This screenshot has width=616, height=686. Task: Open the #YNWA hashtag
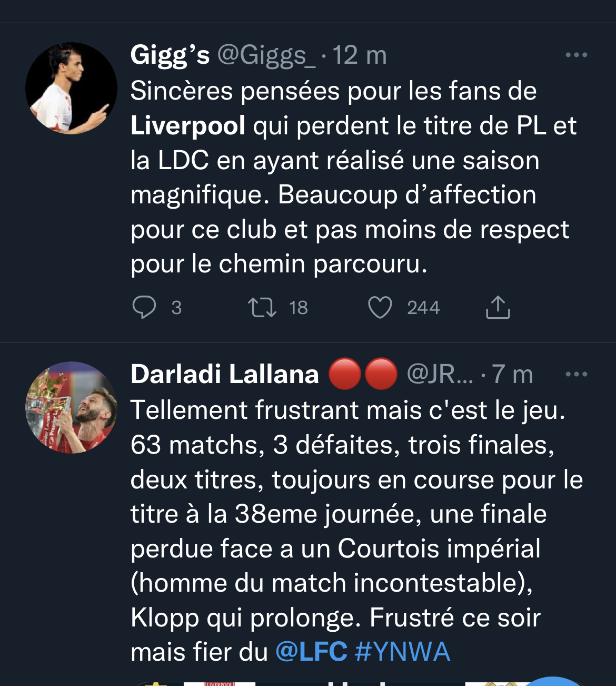[x=403, y=652]
